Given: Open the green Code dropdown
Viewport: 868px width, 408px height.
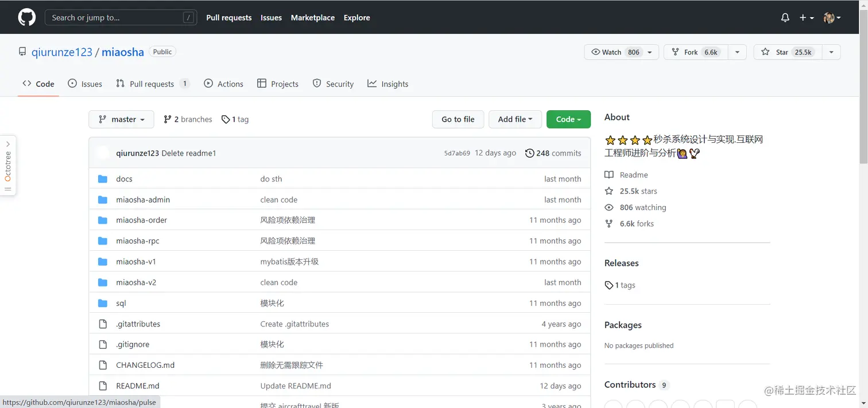Looking at the screenshot, I should [568, 119].
